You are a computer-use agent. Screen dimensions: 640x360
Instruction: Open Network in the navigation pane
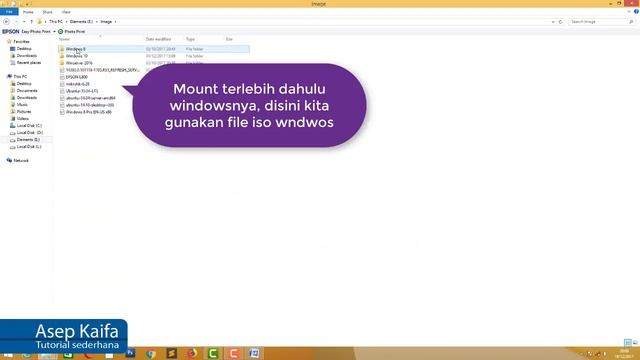click(x=20, y=160)
